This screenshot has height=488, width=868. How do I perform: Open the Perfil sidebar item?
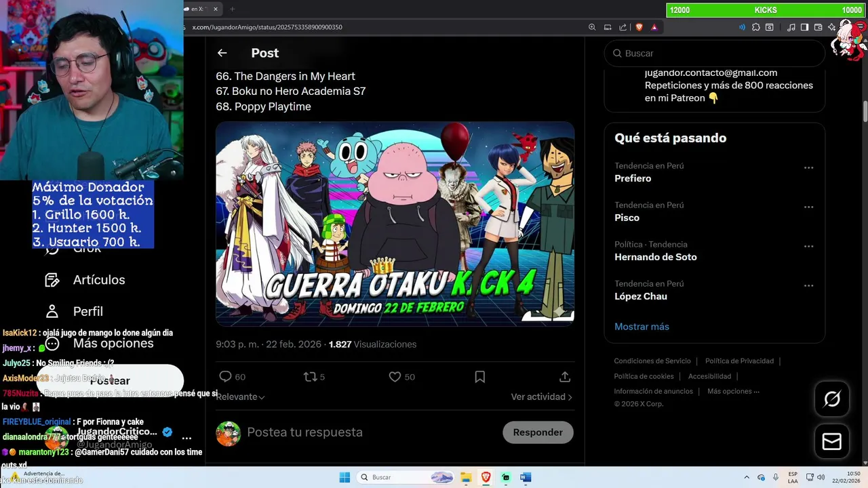pos(75,311)
